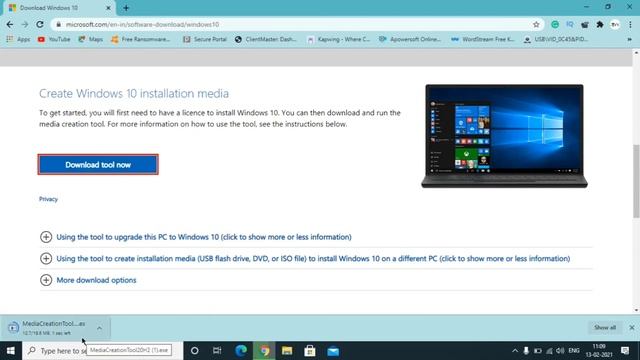
Task: Close the downloads bar
Action: tap(632, 327)
